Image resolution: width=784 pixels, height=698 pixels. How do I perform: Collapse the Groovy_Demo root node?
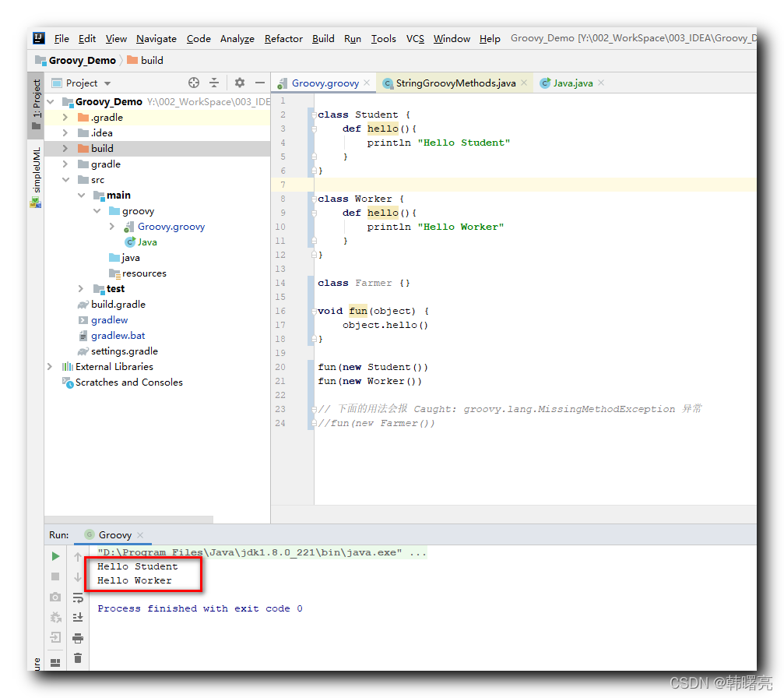[x=50, y=101]
